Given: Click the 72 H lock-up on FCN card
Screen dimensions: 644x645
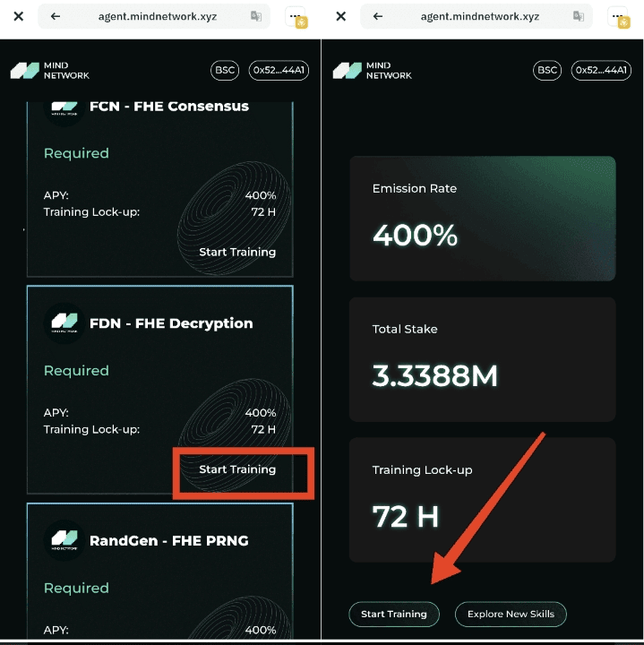Looking at the screenshot, I should pos(263,212).
